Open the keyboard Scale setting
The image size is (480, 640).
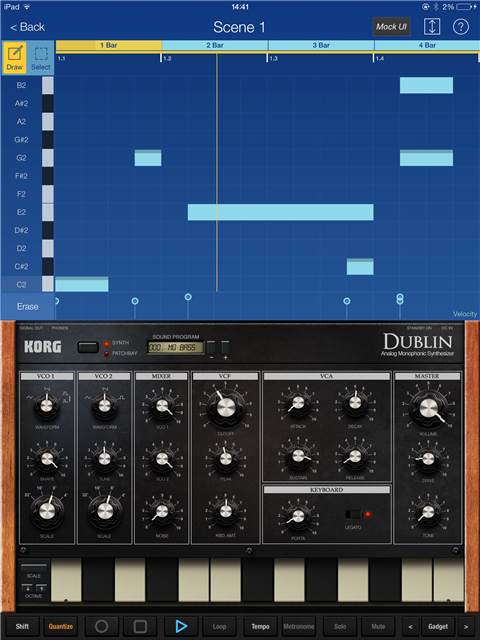tap(34, 569)
